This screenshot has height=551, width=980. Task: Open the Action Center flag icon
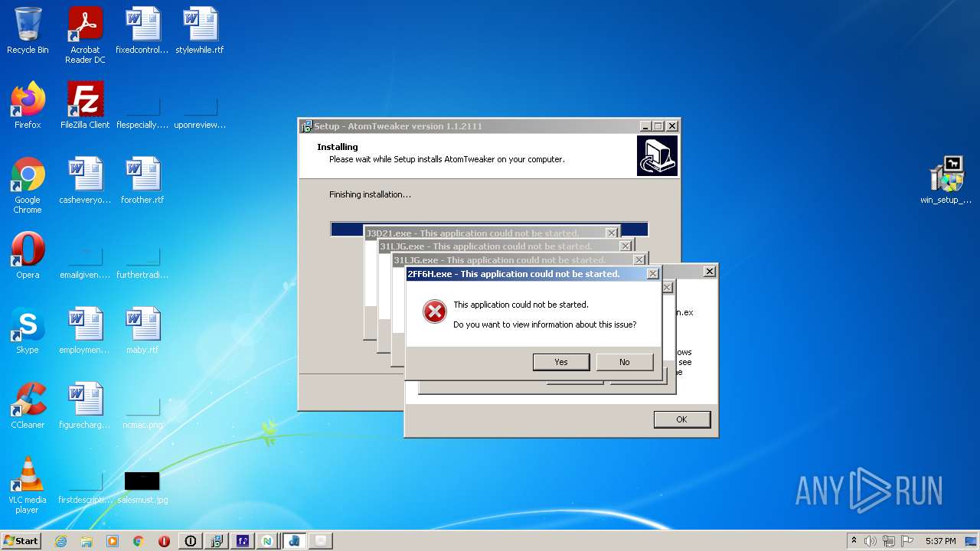point(906,541)
